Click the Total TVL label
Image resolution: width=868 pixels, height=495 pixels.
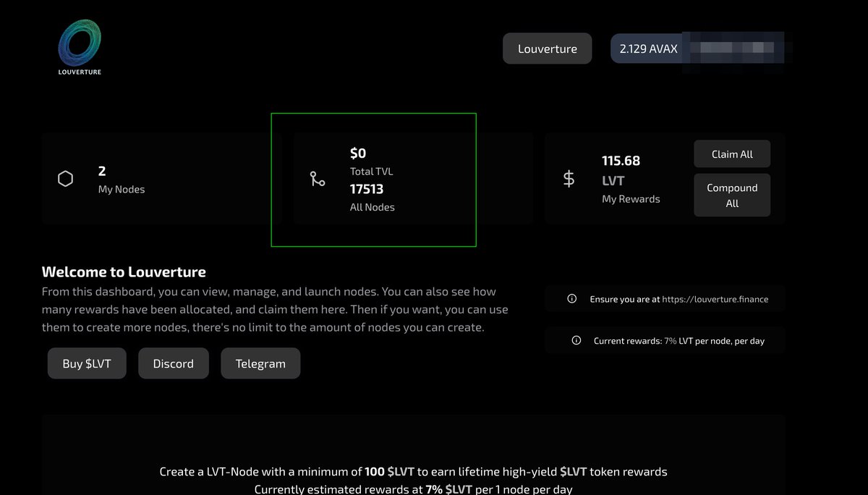(372, 172)
